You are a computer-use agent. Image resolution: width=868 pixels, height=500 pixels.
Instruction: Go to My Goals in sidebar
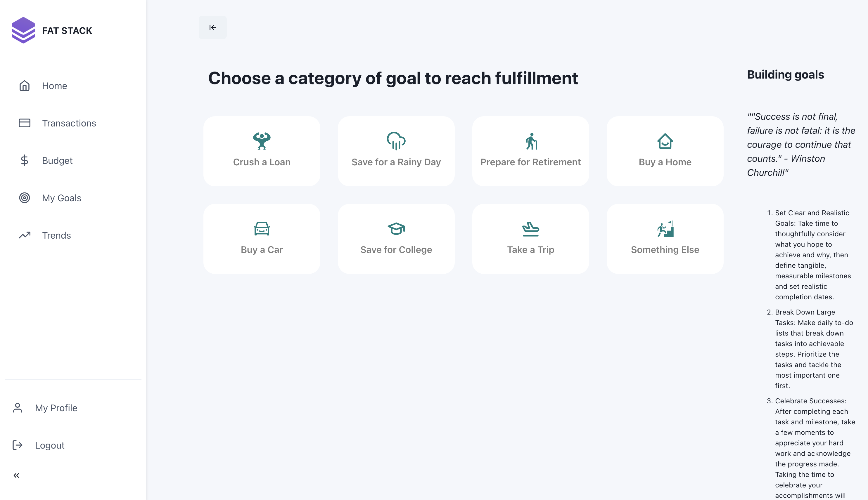62,198
